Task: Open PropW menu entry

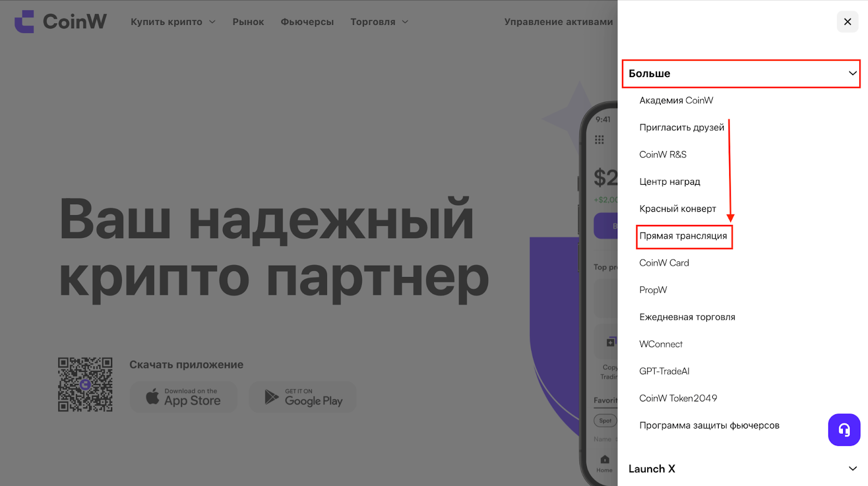Action: (x=653, y=290)
